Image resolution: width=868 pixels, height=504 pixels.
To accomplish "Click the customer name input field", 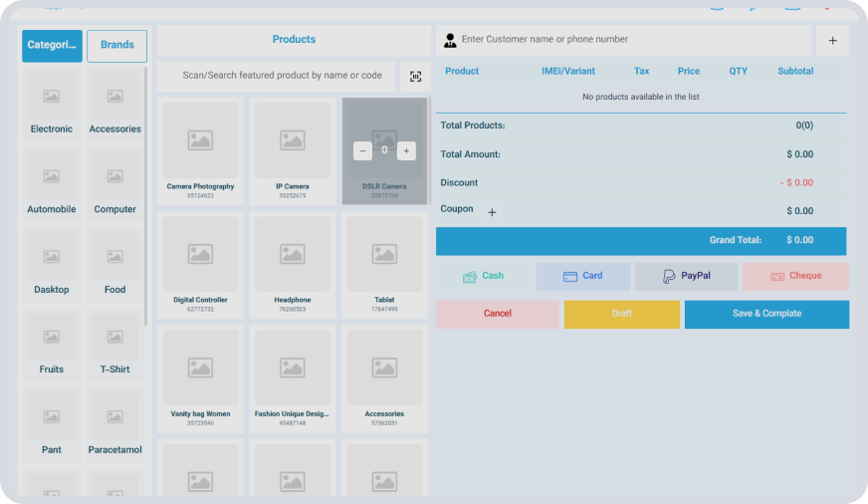I will (627, 40).
